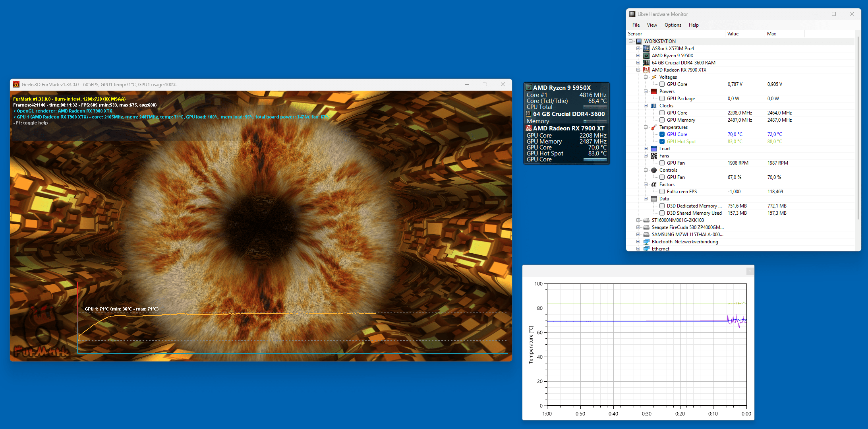Screen dimensions: 868x429
Task: Click the Max column header
Action: click(x=785, y=34)
